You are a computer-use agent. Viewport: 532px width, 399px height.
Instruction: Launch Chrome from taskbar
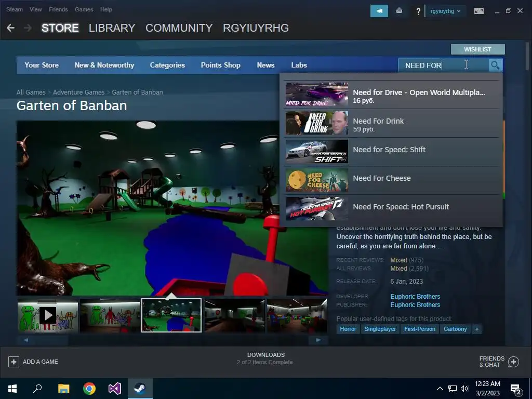[x=89, y=389]
